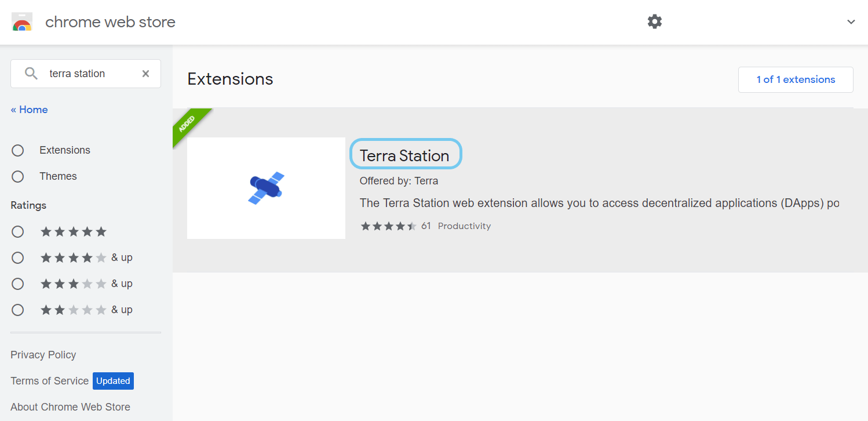Filter by three stars & up
Viewport: 868px width, 421px height.
tap(18, 284)
